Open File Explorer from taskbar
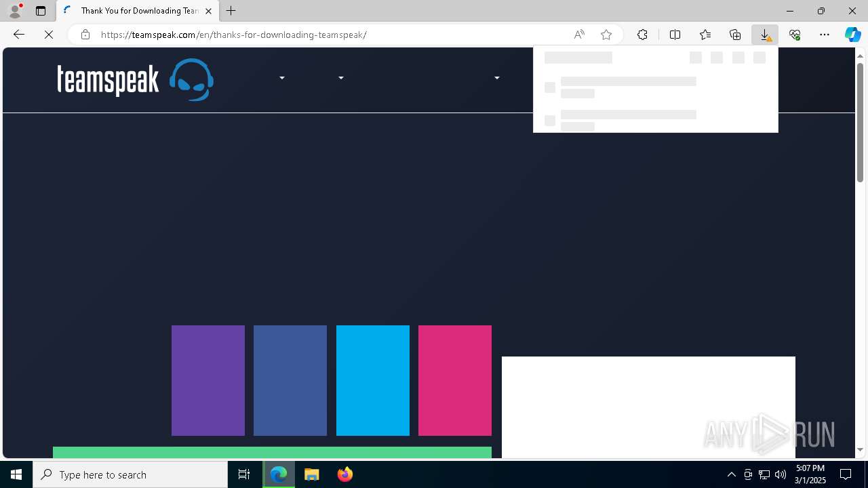 click(312, 474)
